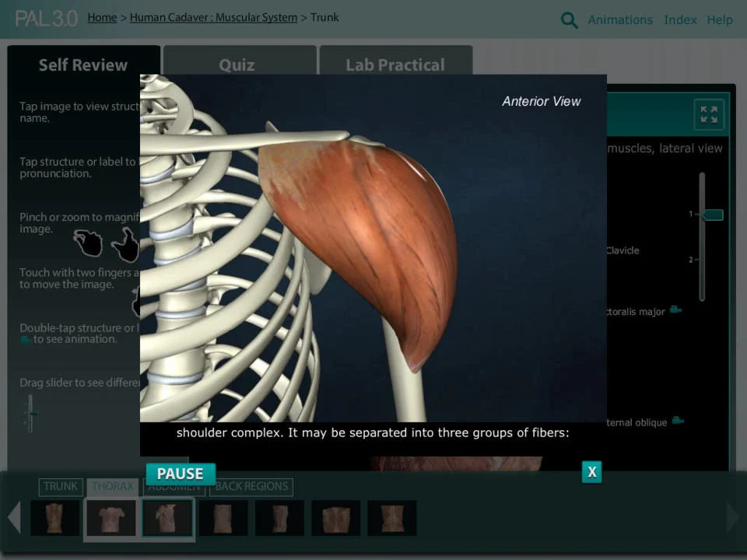Viewport: 747px width, 560px height.
Task: Open the Animations menu item
Action: click(620, 19)
